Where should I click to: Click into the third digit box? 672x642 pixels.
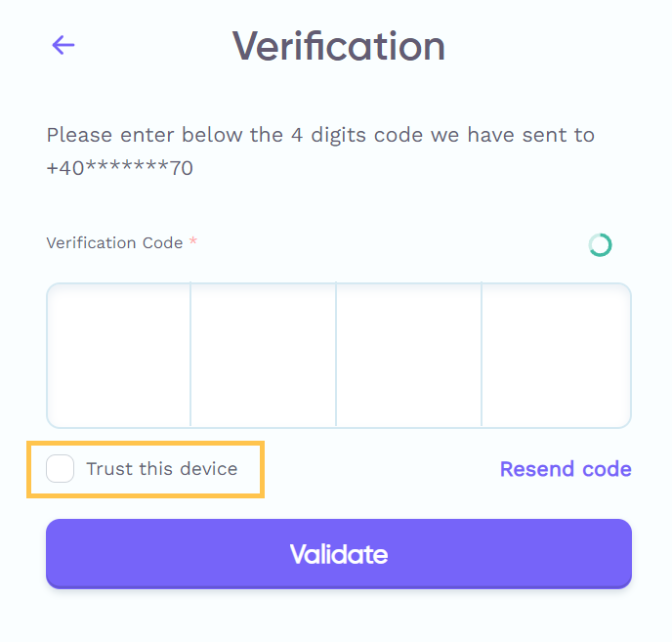tap(409, 356)
